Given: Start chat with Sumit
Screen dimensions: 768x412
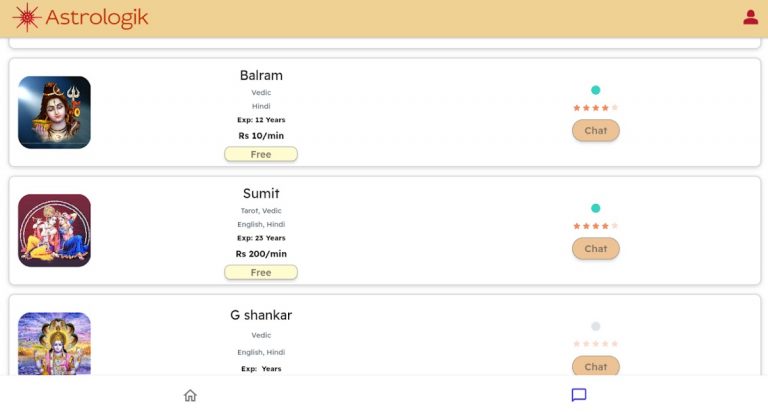Looking at the screenshot, I should coord(596,249).
